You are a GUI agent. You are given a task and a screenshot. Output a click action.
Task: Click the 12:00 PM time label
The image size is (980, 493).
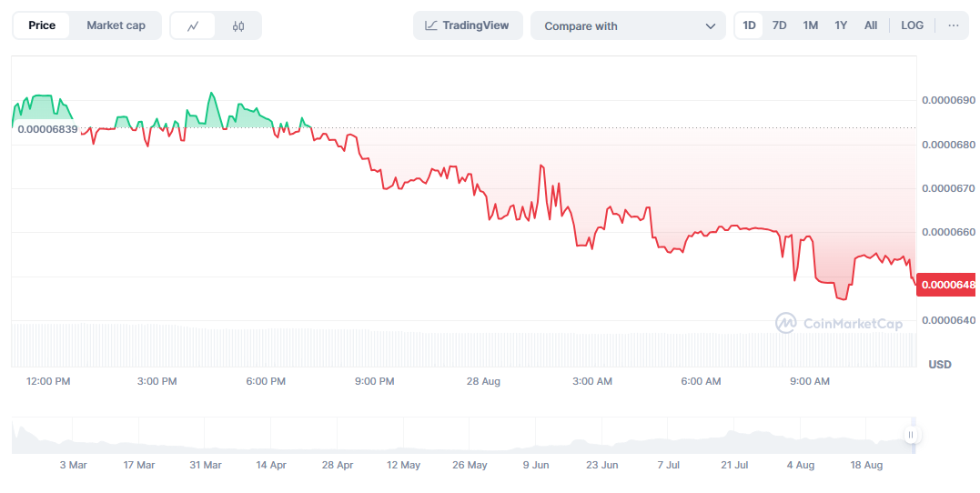[x=48, y=381]
